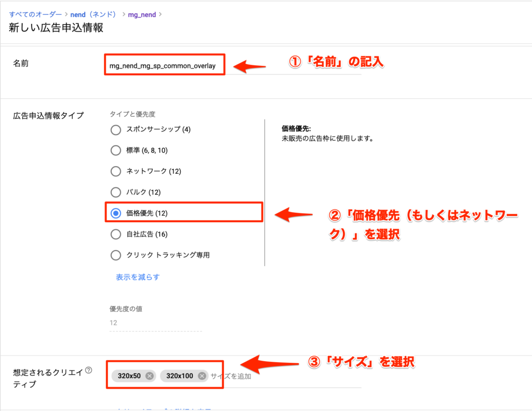Click the 想定されるクリエイティブ label
This screenshot has width=532, height=411.
point(48,378)
